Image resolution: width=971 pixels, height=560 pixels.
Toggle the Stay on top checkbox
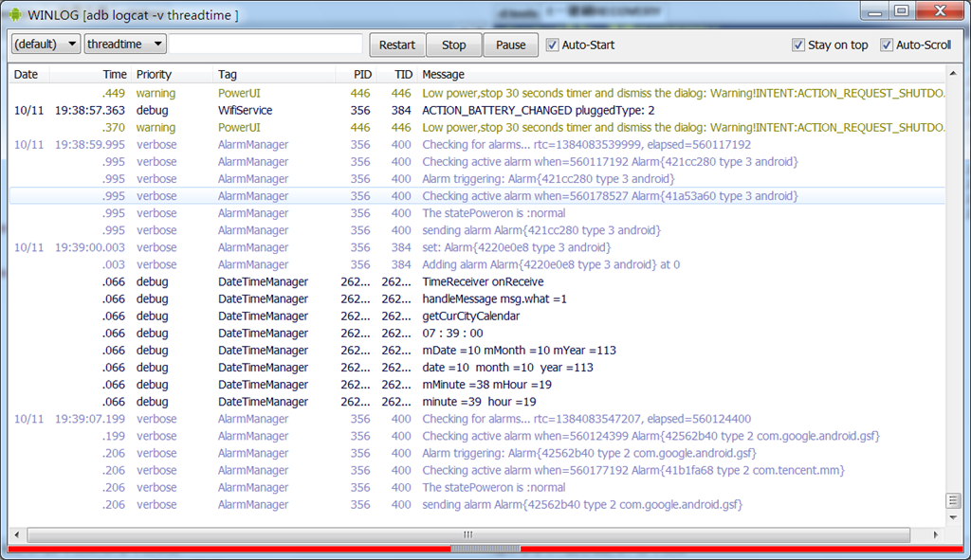pos(799,45)
